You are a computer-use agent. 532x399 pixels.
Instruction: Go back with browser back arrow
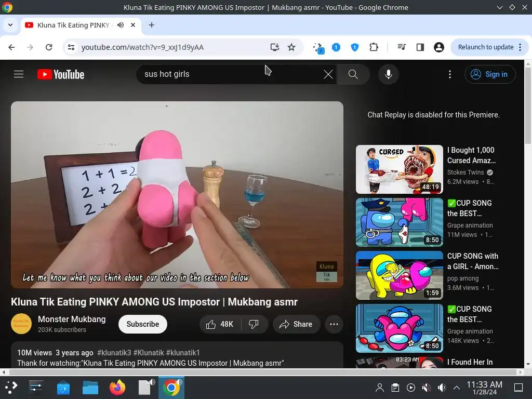11,47
